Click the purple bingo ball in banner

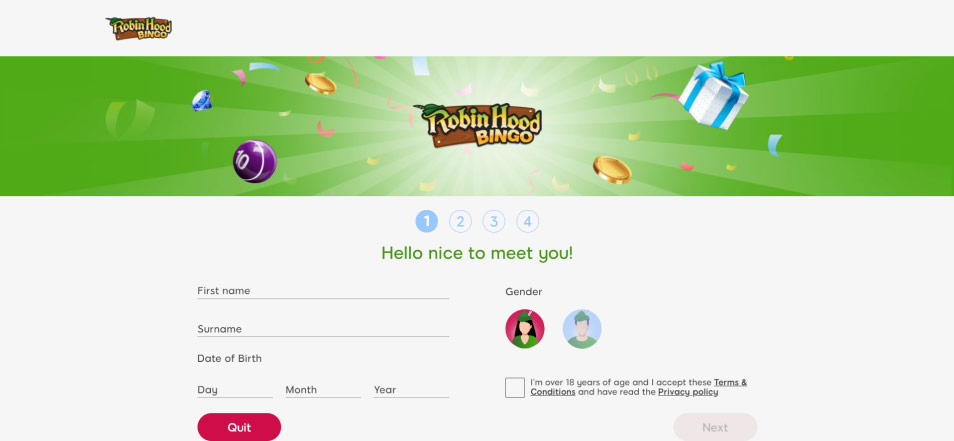(x=254, y=161)
